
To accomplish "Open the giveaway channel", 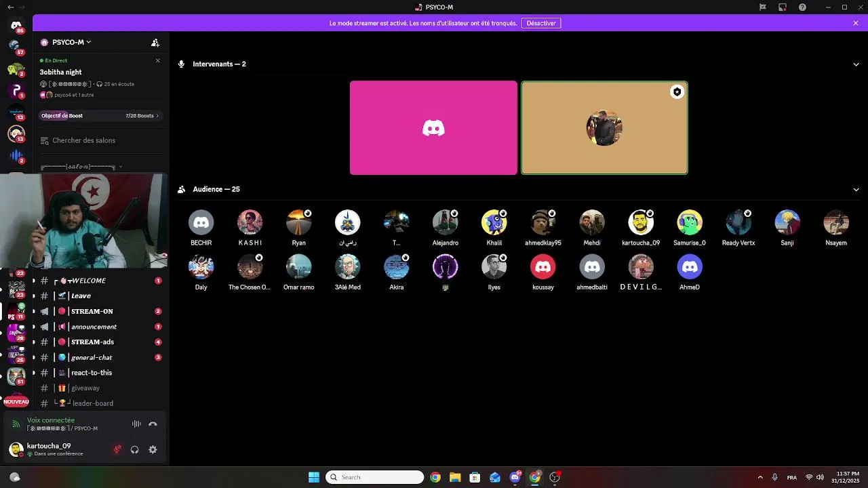I will (x=100, y=388).
